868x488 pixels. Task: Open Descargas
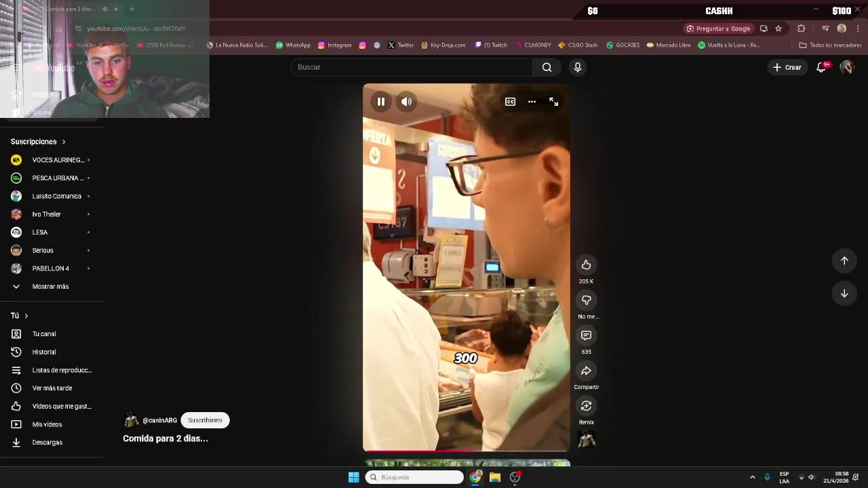click(52, 443)
